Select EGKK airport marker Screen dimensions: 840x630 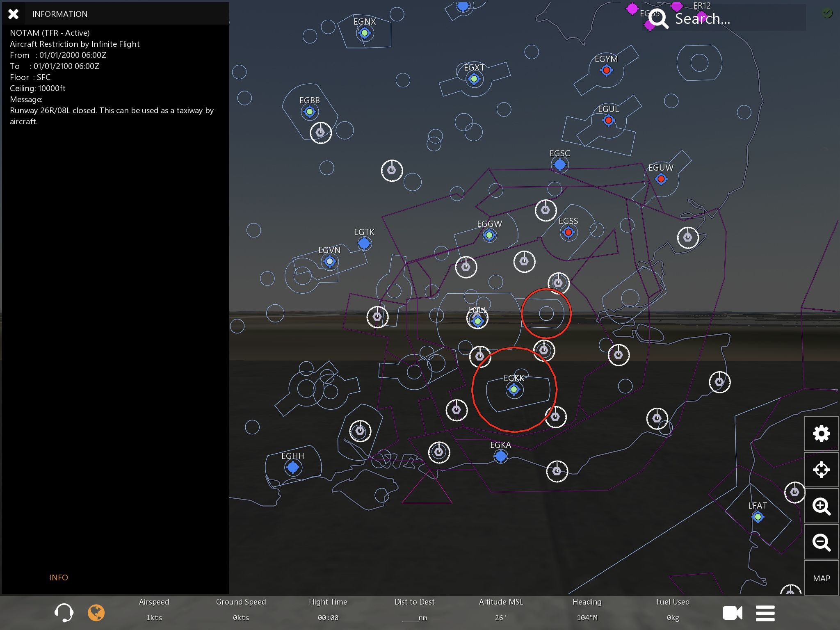pyautogui.click(x=514, y=389)
